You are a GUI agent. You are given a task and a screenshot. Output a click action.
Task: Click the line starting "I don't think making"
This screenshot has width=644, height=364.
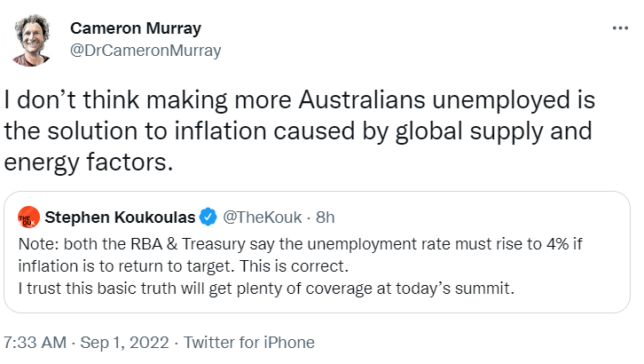pyautogui.click(x=299, y=104)
